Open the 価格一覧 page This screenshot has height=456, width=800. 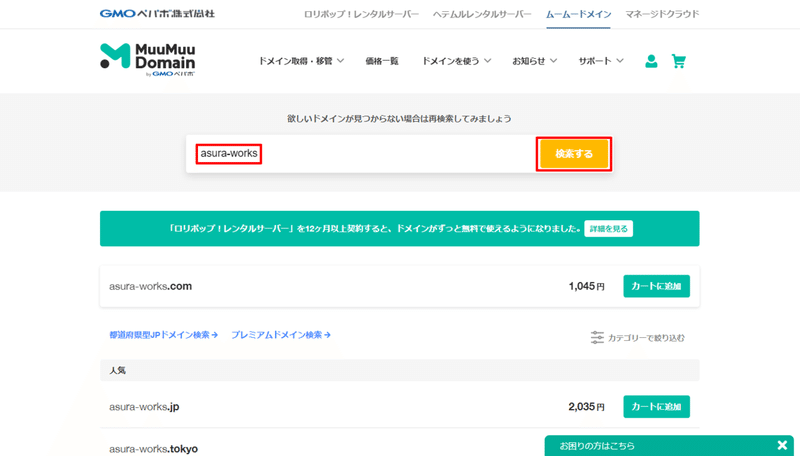[382, 61]
